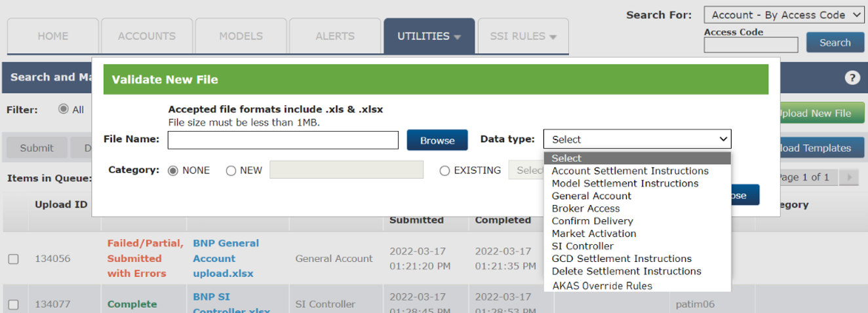
Task: Select SI Controller data type option
Action: coord(582,246)
